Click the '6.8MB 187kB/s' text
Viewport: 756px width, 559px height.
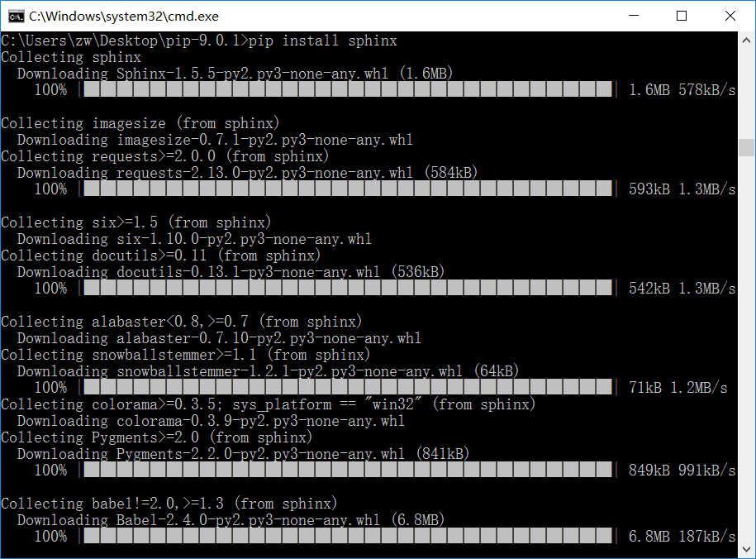(x=682, y=536)
